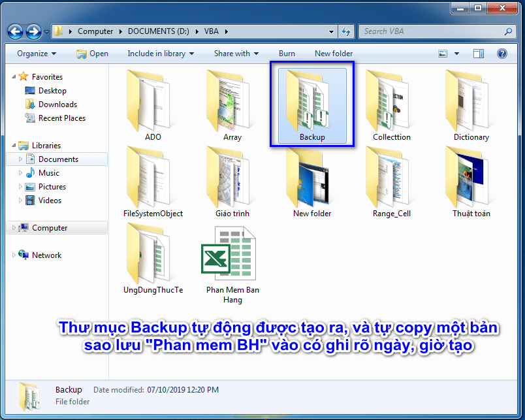
Task: Expand the arrow after Computer breadcrumb
Action: 121,31
